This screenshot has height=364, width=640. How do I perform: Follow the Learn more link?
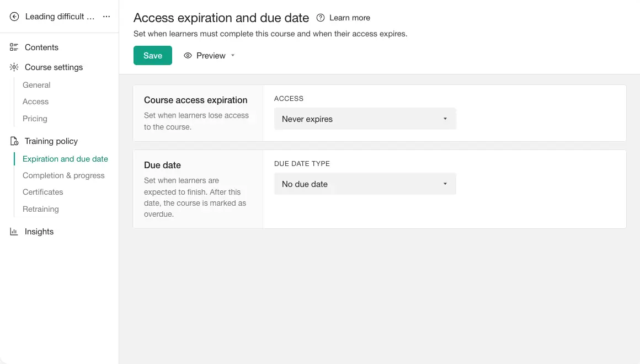(350, 18)
